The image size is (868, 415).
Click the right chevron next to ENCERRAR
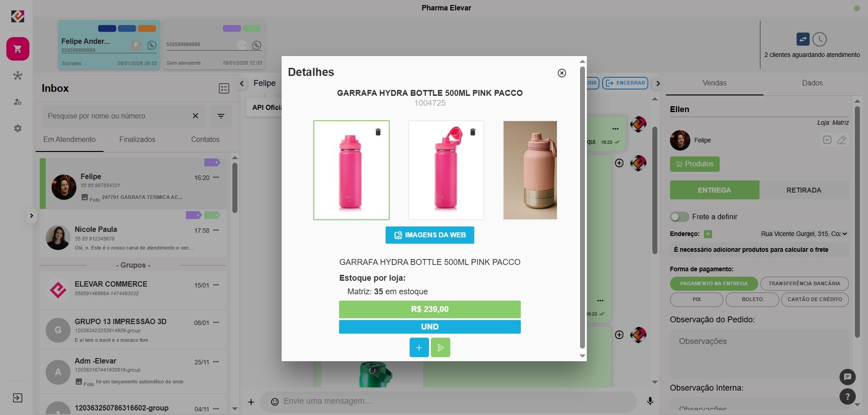coord(658,83)
